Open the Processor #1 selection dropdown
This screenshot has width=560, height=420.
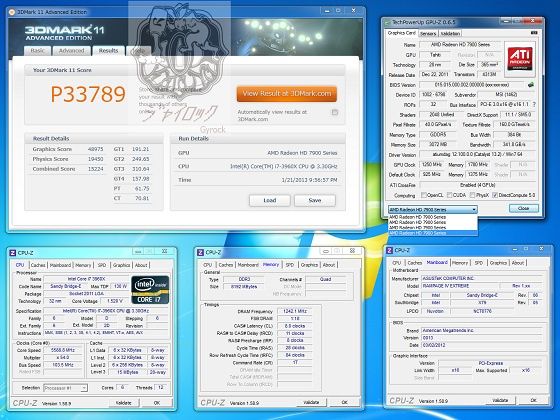(x=65, y=388)
